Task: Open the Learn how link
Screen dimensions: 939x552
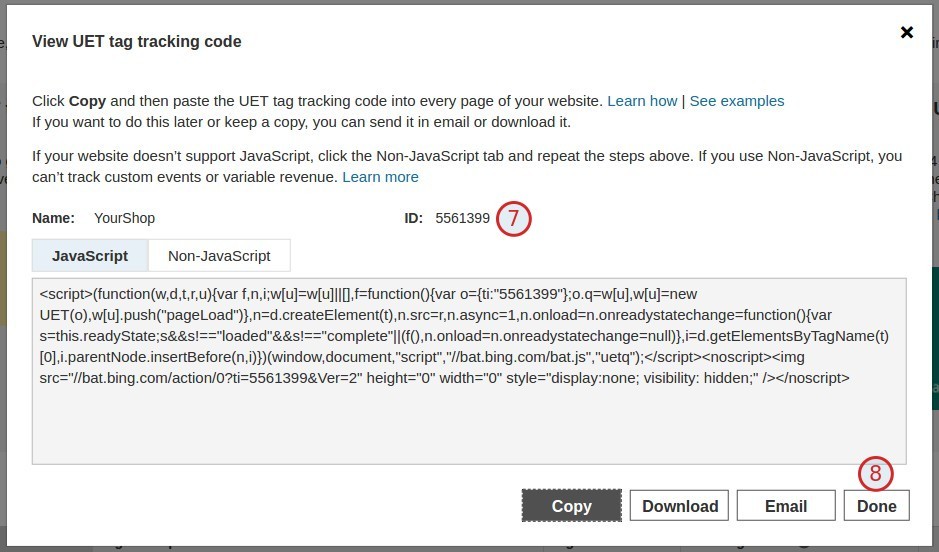Action: (642, 101)
